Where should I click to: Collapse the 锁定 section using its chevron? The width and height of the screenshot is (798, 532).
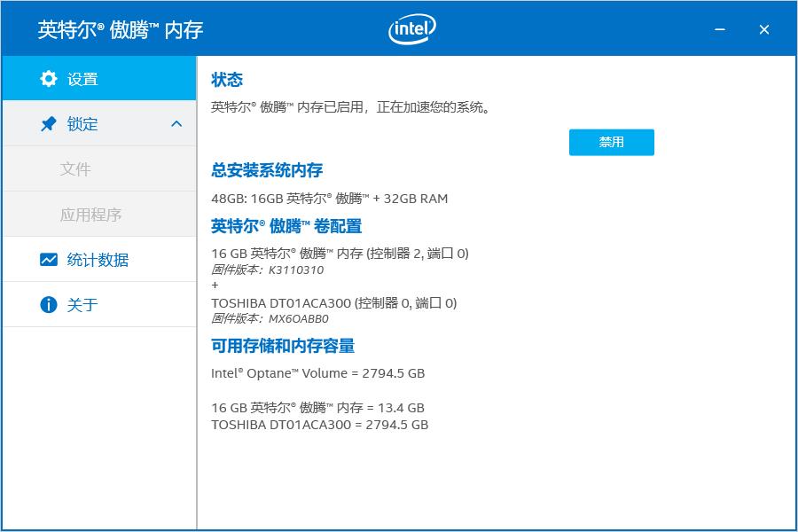coord(176,124)
